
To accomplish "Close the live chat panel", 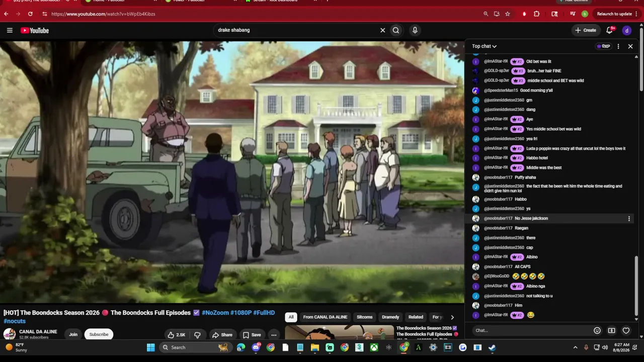I will pyautogui.click(x=630, y=46).
